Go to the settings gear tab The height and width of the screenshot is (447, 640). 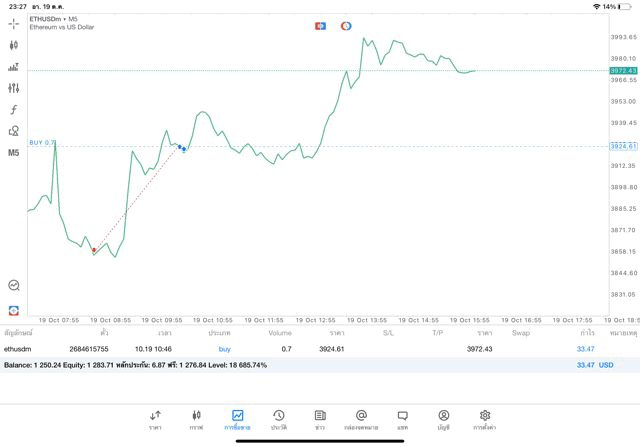(x=484, y=419)
